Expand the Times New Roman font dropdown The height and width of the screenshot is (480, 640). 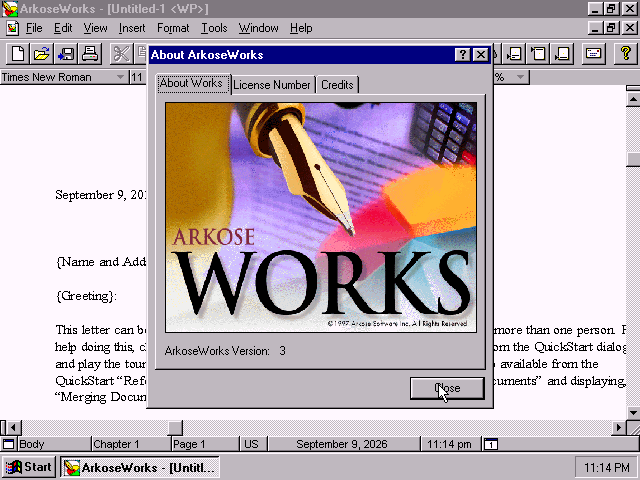120,77
